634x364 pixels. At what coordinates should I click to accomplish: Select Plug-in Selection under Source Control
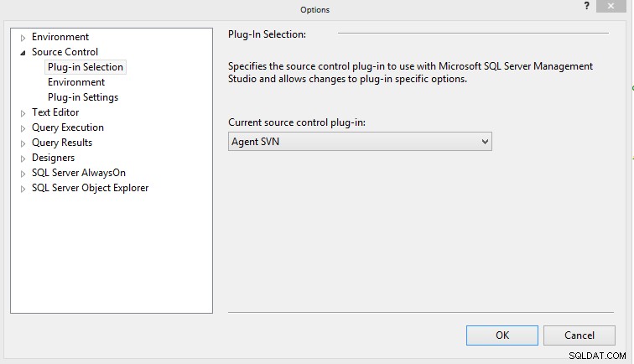click(86, 67)
